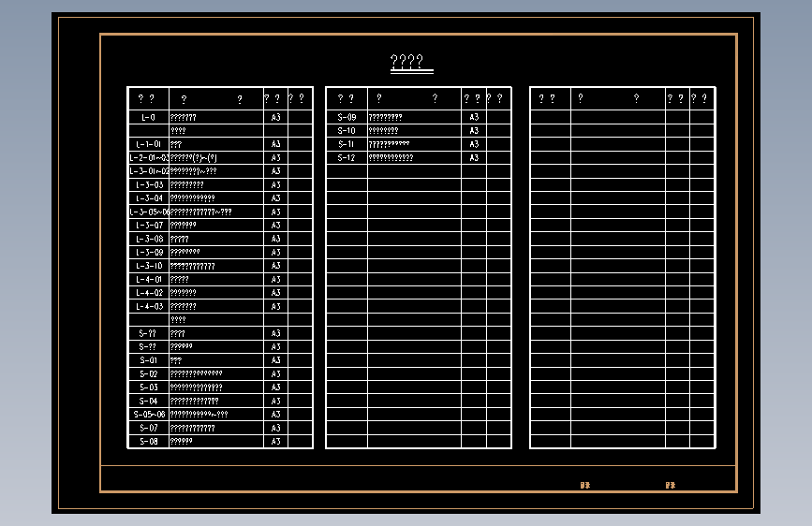The width and height of the screenshot is (812, 526).
Task: Select the L-3-10 entry
Action: point(149,266)
